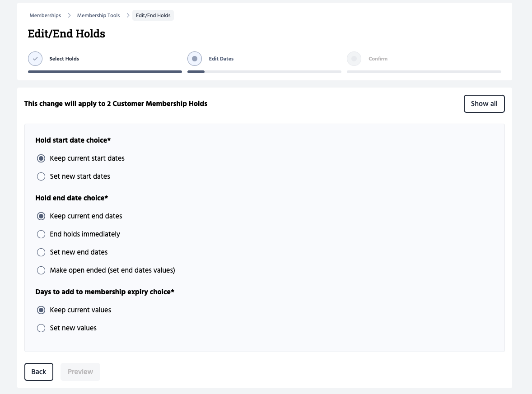Select Keep current start dates option
The width and height of the screenshot is (532, 394).
point(41,158)
